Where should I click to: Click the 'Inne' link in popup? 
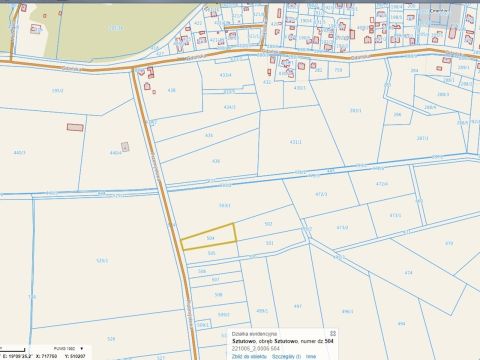tap(311, 356)
